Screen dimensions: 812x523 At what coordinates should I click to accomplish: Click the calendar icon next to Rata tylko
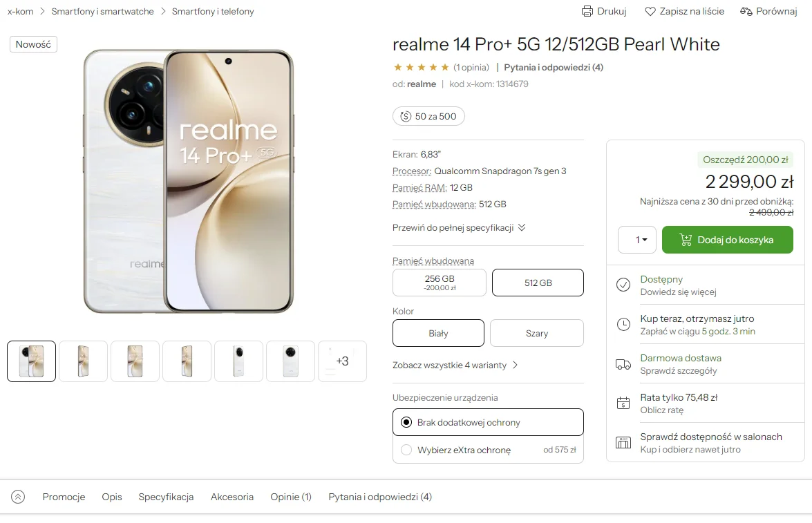coord(623,403)
